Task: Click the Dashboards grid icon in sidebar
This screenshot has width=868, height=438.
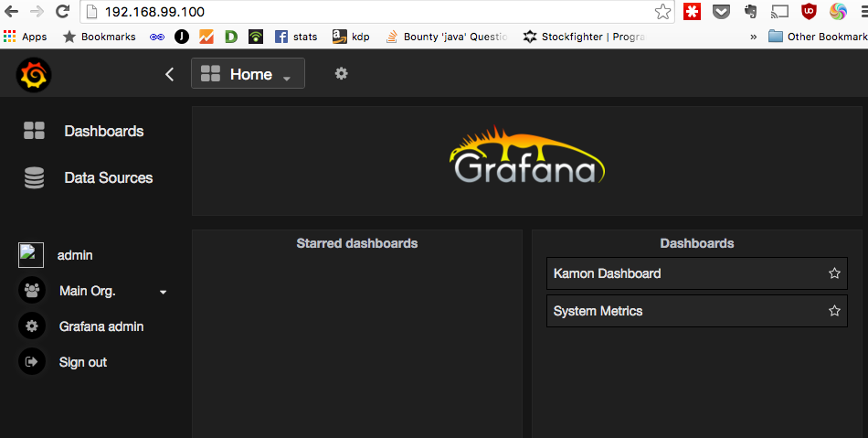Action: 34,131
